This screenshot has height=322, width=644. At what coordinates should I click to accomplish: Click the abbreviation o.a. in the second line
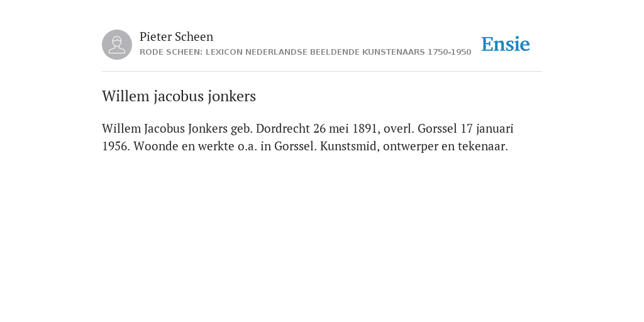click(247, 147)
